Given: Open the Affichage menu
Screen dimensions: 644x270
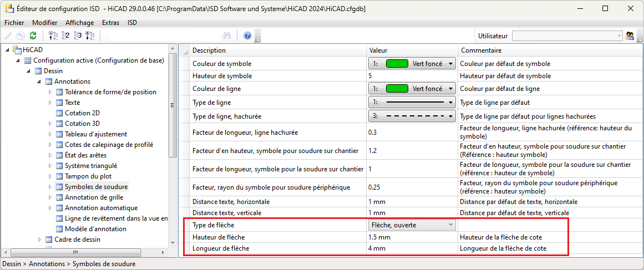Looking at the screenshot, I should (80, 23).
